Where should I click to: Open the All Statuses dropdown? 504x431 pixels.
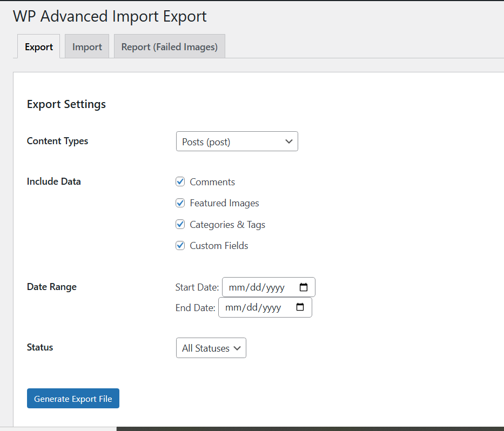pyautogui.click(x=211, y=348)
